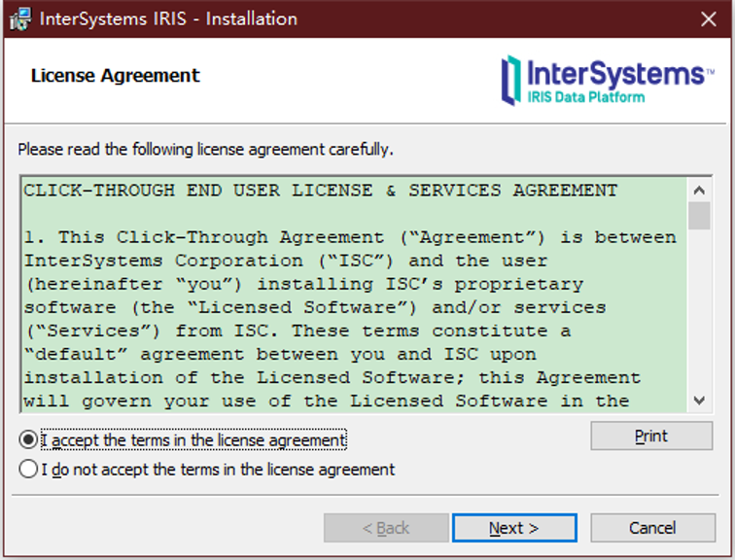This screenshot has height=560, width=735.
Task: Go to the next step with Next
Action: click(514, 528)
